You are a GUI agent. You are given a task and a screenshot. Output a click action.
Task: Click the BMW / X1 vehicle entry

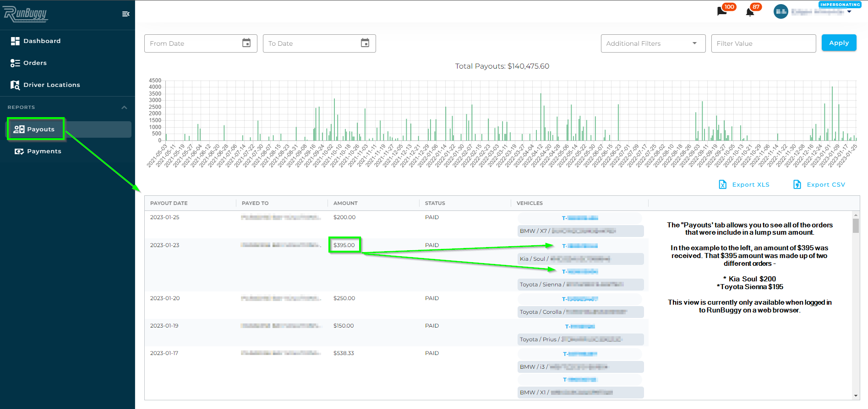[581, 393]
